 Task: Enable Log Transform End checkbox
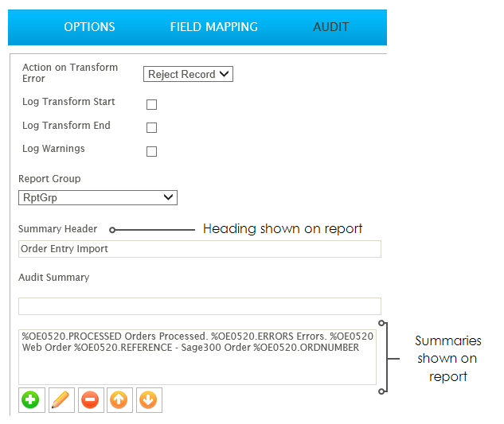(151, 127)
